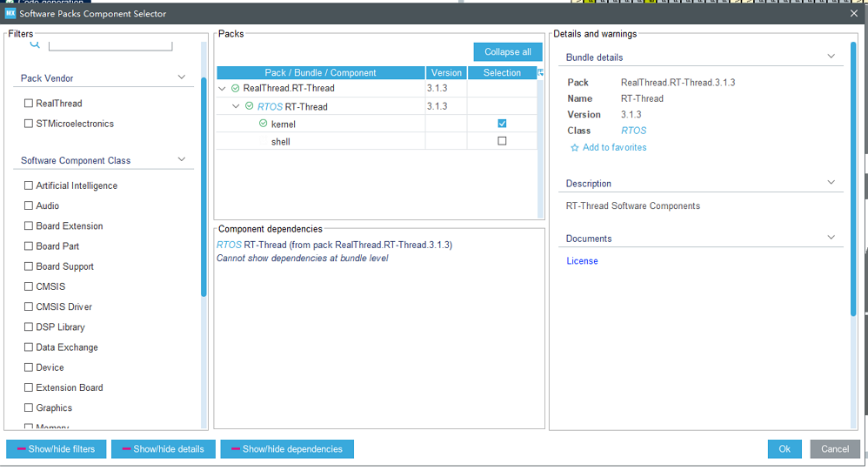868x471 pixels.
Task: Select the kernel component row
Action: [x=377, y=124]
